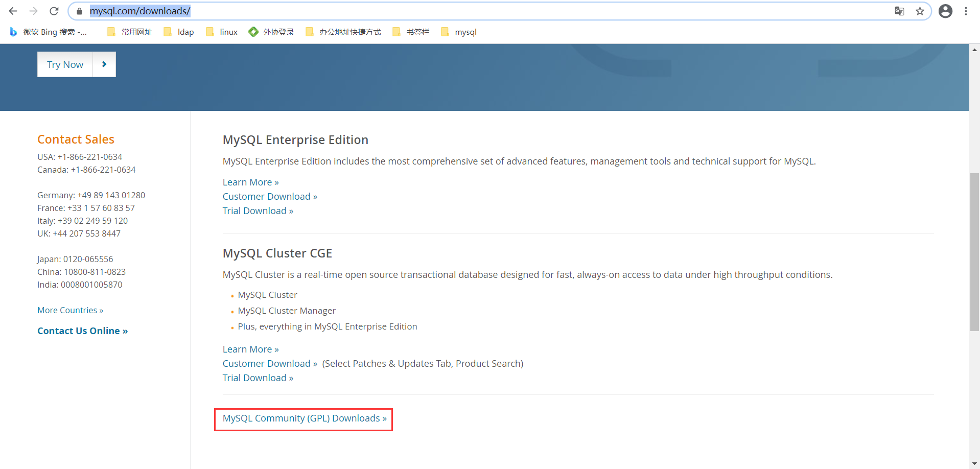
Task: Click the scrollbar up arrow
Action: (x=974, y=50)
